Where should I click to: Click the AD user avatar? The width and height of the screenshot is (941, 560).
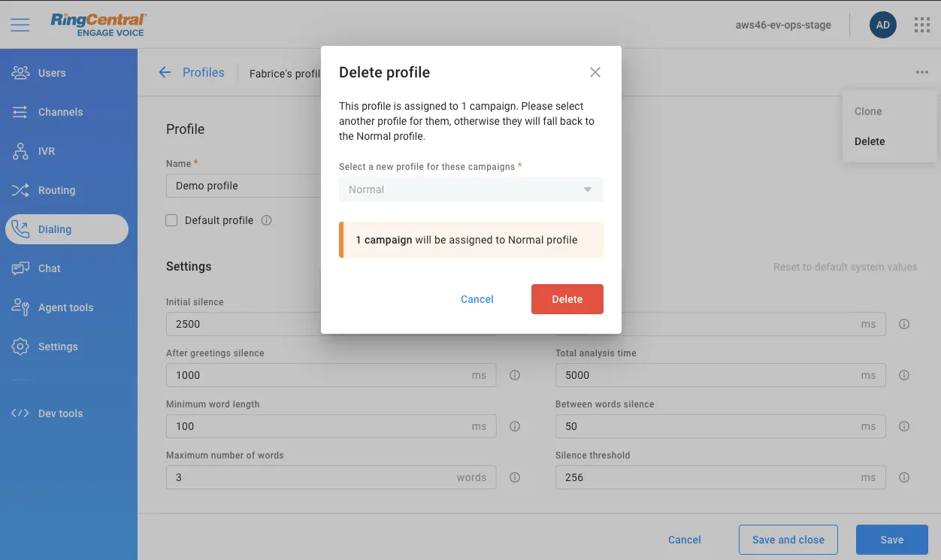[x=882, y=25]
